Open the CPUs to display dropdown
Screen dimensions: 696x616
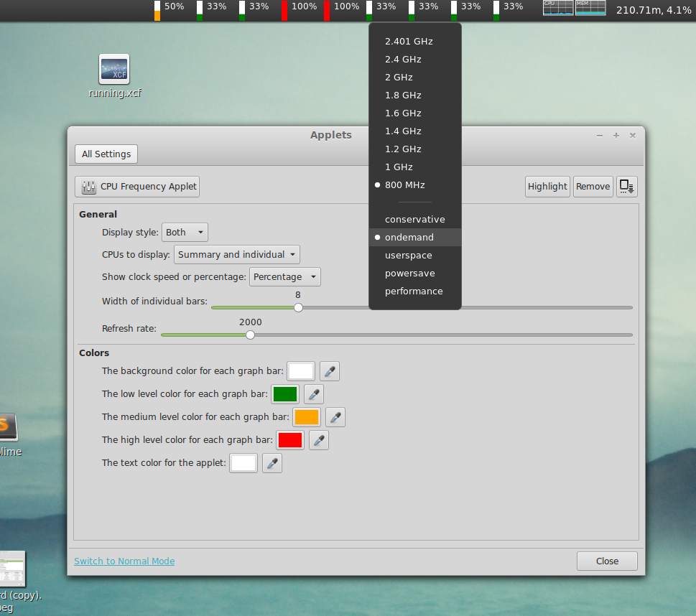(236, 254)
